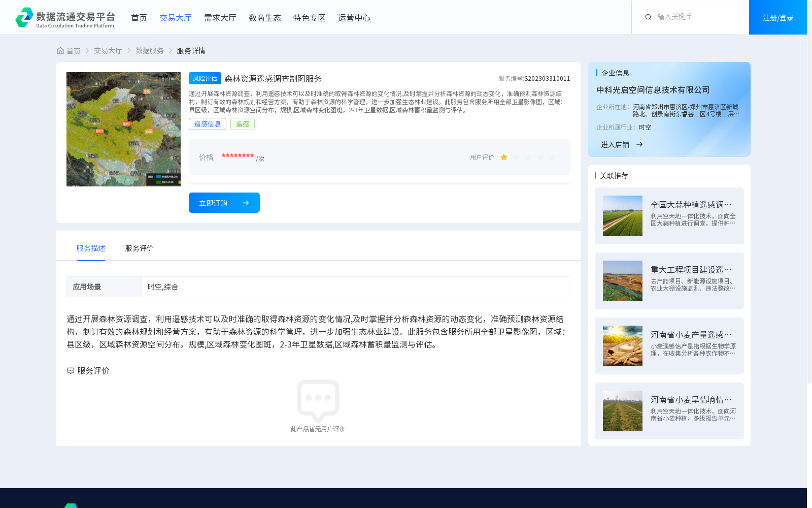Click the home icon in breadcrumb
The image size is (812, 508).
tap(60, 51)
